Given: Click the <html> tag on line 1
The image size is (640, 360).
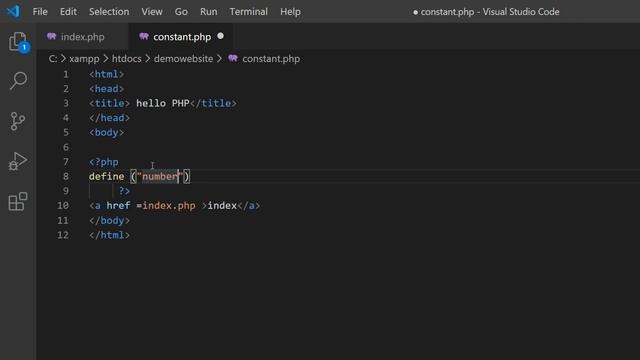Looking at the screenshot, I should (x=107, y=74).
